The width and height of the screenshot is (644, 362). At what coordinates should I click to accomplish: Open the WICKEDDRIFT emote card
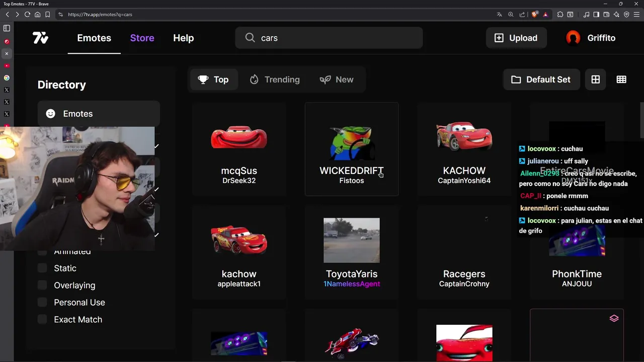click(352, 149)
